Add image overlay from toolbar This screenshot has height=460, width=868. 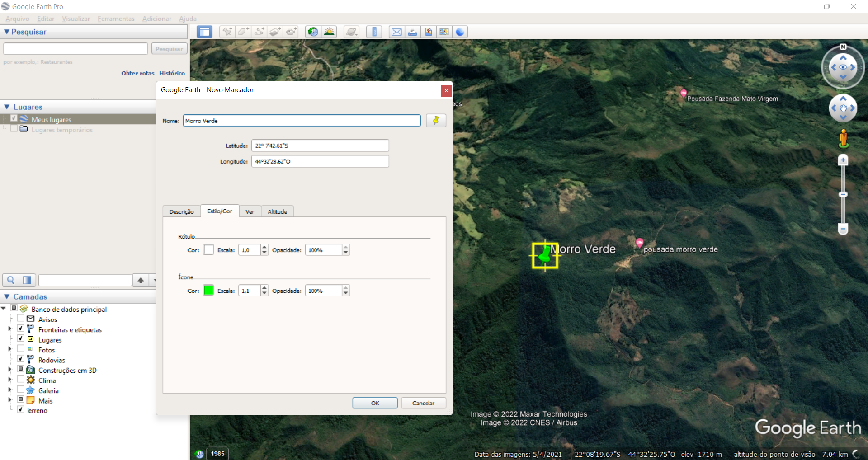click(275, 32)
